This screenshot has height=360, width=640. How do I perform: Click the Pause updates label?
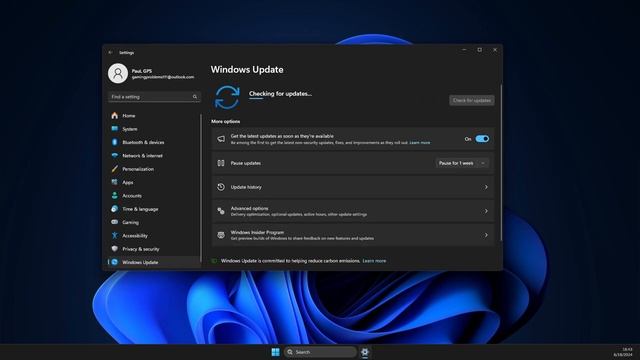coord(246,163)
